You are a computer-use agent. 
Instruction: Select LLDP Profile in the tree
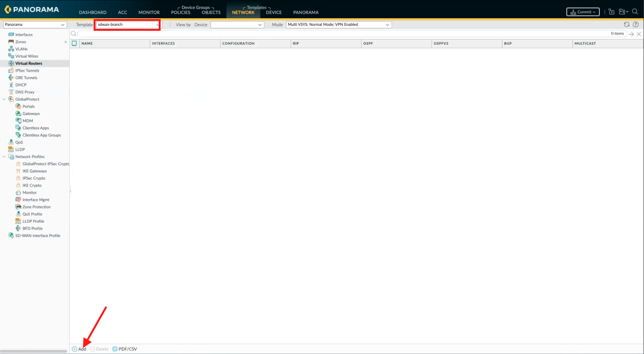pos(33,221)
